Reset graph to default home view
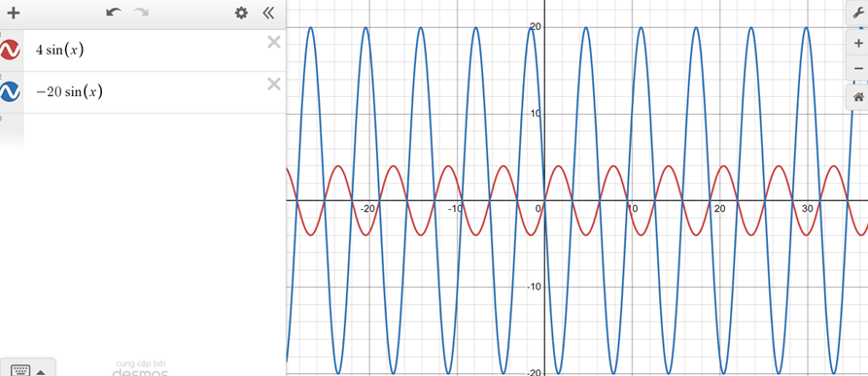The width and height of the screenshot is (868, 376). (x=858, y=97)
